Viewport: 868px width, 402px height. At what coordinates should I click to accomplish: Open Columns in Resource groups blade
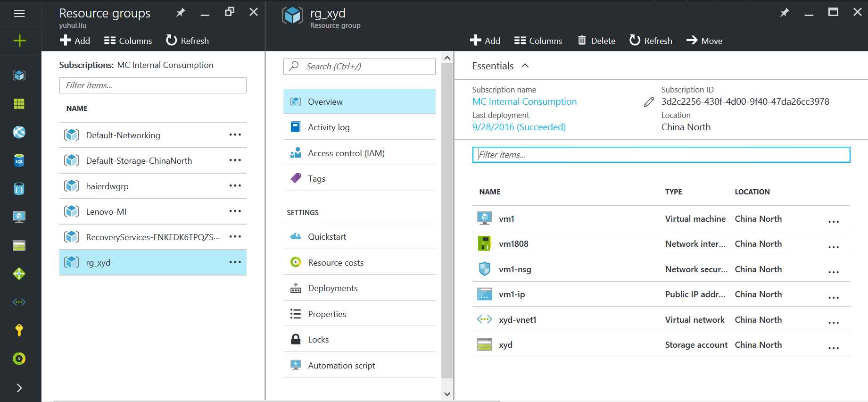(x=128, y=41)
